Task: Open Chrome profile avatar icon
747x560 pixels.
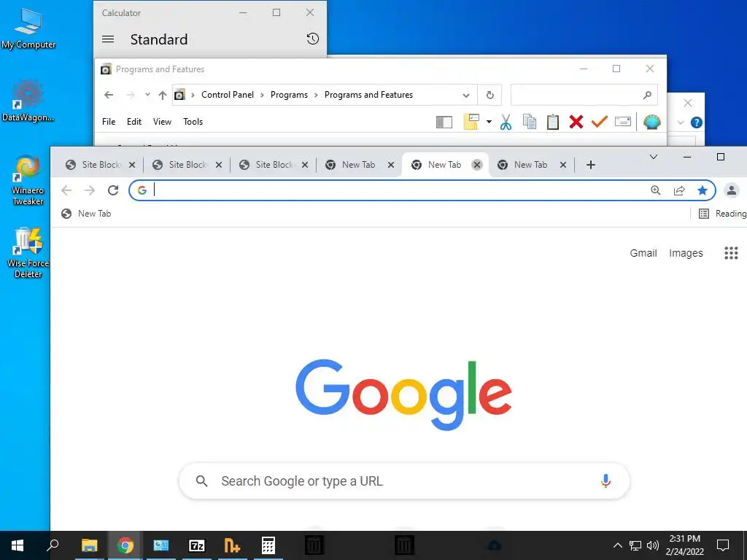Action: coord(731,190)
